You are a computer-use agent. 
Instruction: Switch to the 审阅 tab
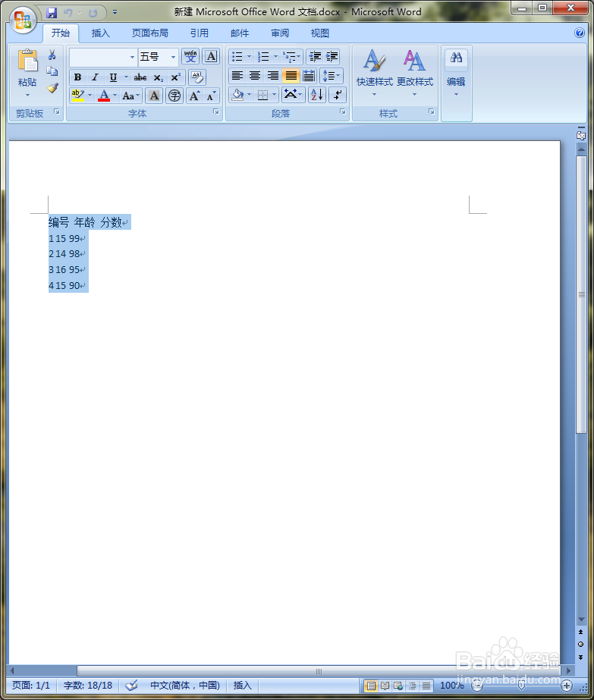point(280,33)
